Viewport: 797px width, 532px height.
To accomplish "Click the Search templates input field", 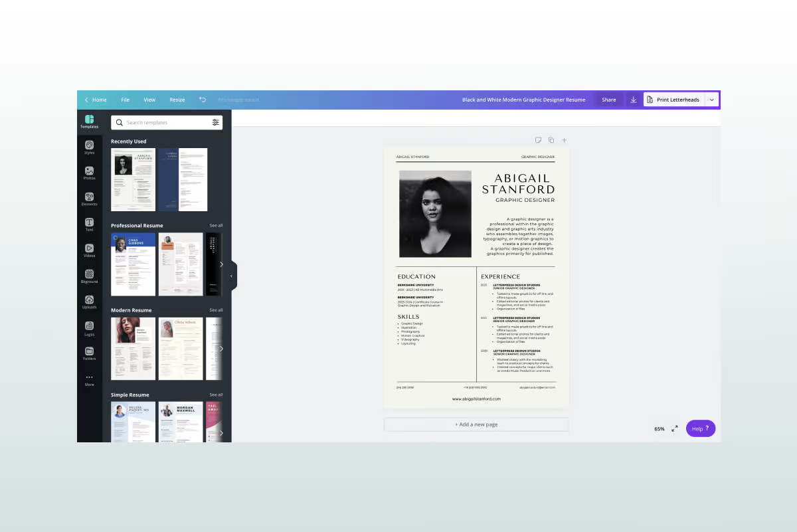I will click(166, 123).
